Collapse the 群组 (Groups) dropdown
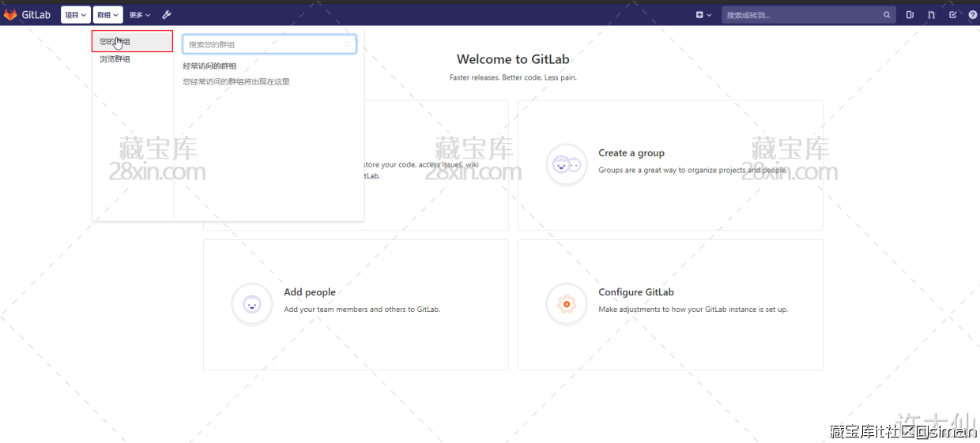Screen dimensions: 980x443 tap(107, 14)
